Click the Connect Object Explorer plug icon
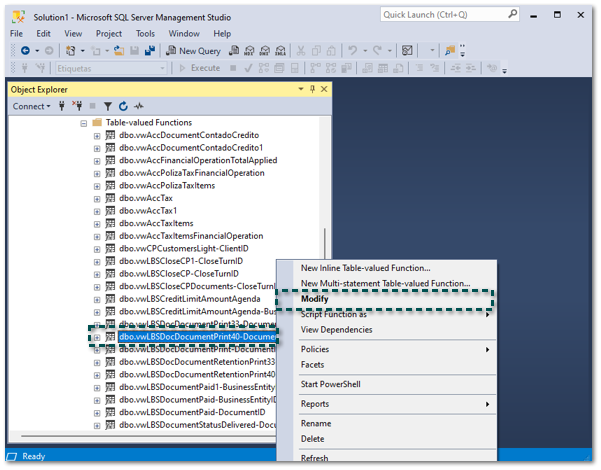 [62, 106]
